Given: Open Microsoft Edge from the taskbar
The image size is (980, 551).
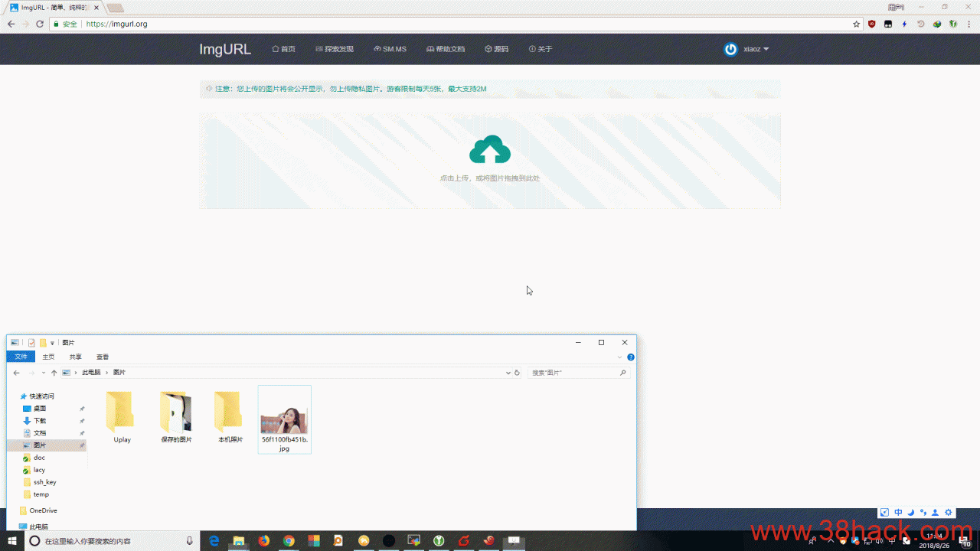Looking at the screenshot, I should coord(214,541).
